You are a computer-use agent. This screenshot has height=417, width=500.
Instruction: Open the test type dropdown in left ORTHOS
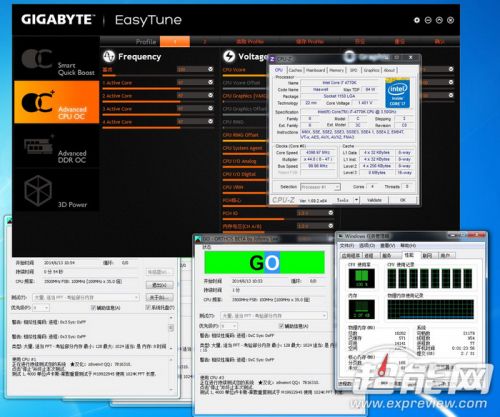click(x=86, y=297)
